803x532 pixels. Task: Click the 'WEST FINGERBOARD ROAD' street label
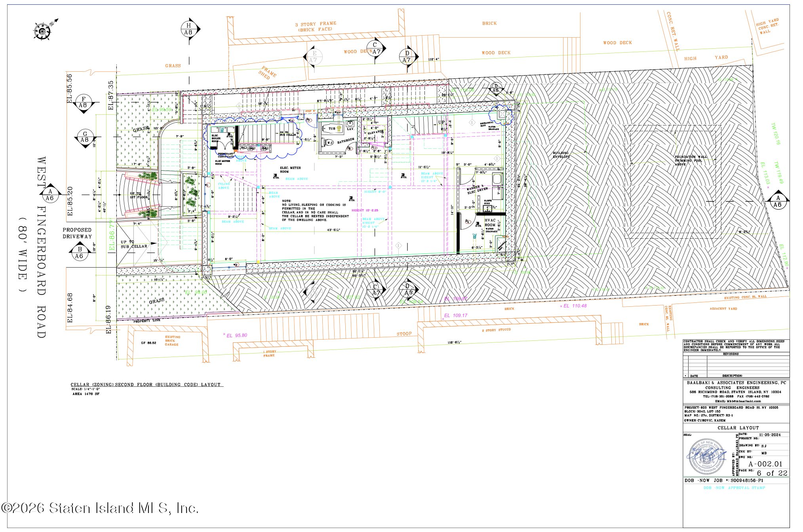tap(41, 247)
